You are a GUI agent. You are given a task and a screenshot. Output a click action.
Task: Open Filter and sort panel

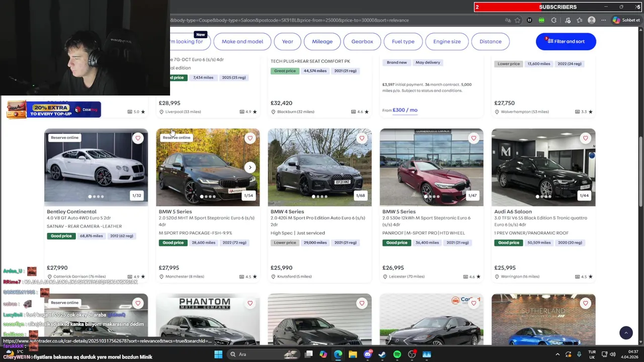coord(566,42)
